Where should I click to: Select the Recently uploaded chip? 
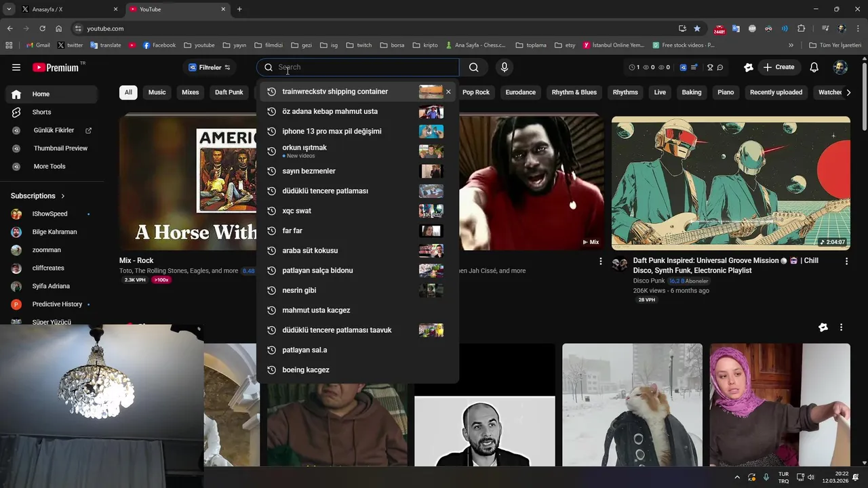click(x=776, y=92)
